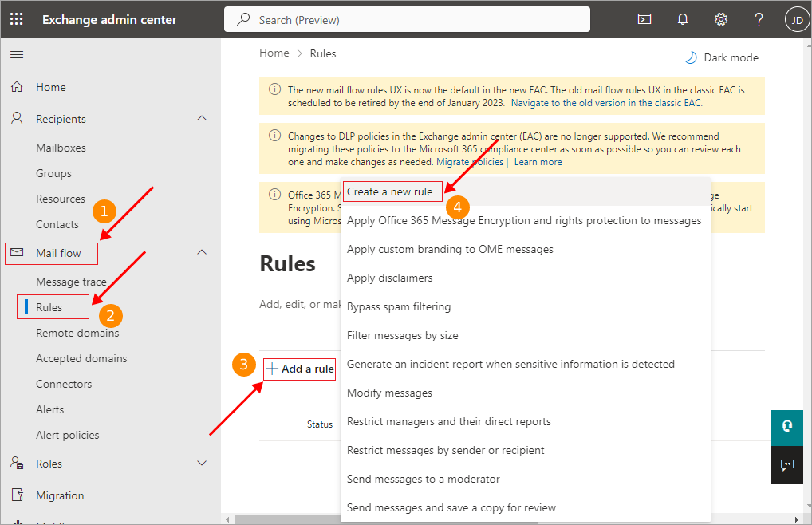Collapse the Recipients section chevron
812x525 pixels.
(x=202, y=119)
